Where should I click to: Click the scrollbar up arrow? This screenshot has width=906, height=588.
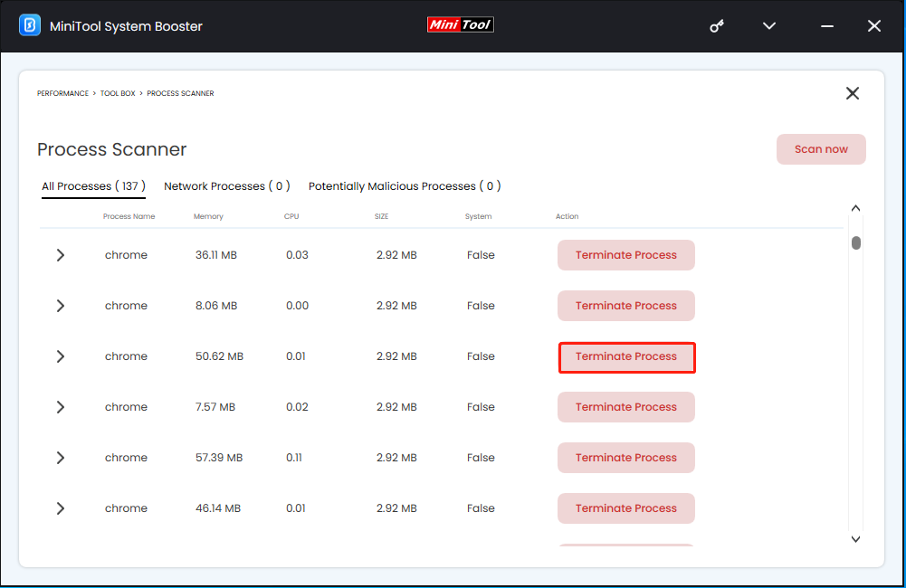pos(855,208)
